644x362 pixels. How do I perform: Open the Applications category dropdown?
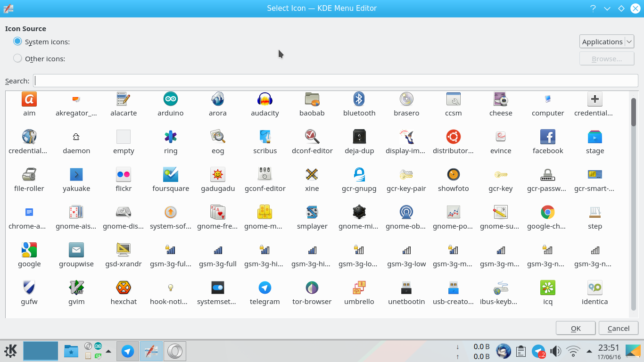[x=606, y=41]
